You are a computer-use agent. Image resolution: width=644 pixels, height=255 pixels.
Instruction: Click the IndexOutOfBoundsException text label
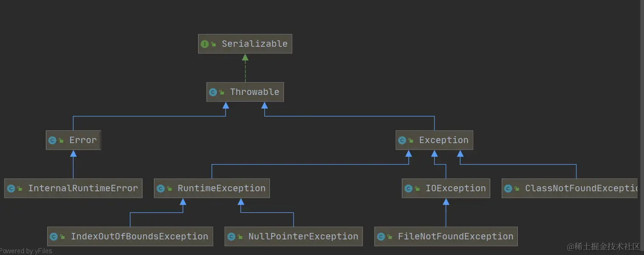pos(140,236)
